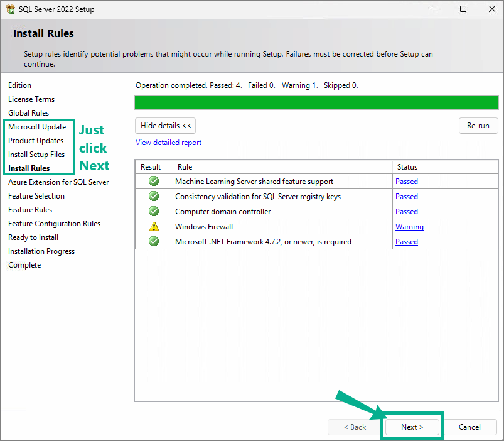This screenshot has width=504, height=441.
Task: Click green check icon for Computer domain controller
Action: tap(154, 211)
